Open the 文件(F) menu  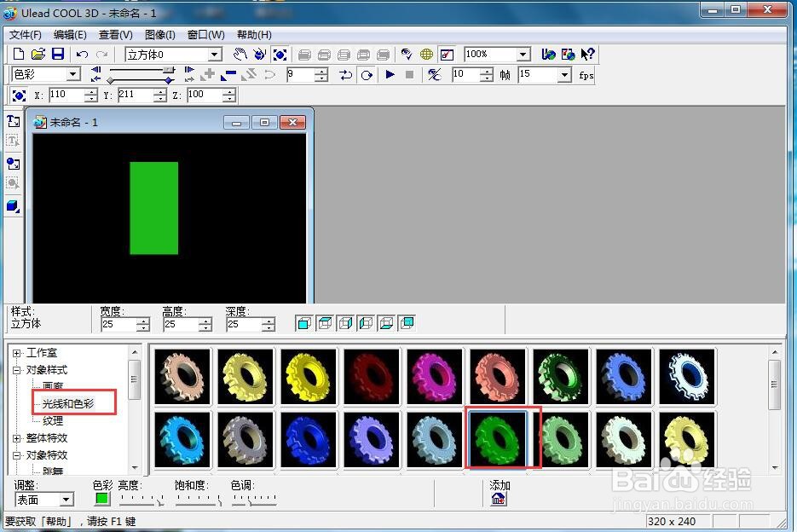point(25,35)
